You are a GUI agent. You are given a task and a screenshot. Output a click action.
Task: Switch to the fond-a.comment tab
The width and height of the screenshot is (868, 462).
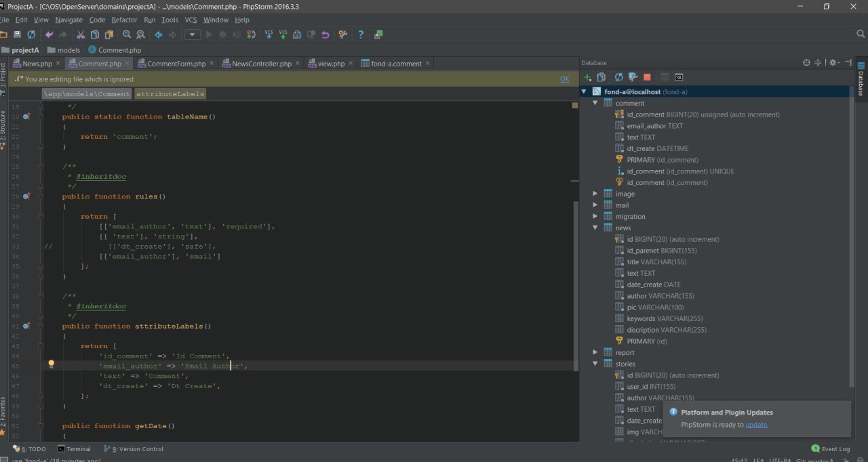click(397, 64)
